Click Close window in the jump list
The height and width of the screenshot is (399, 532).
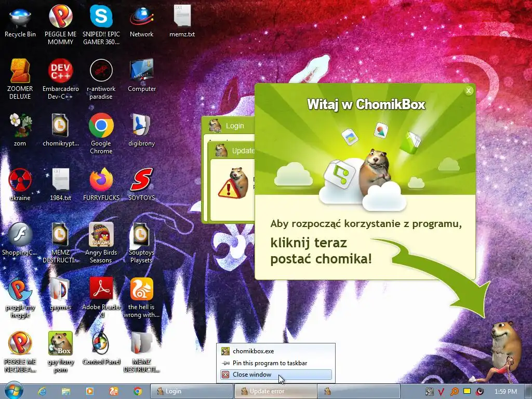(276, 375)
